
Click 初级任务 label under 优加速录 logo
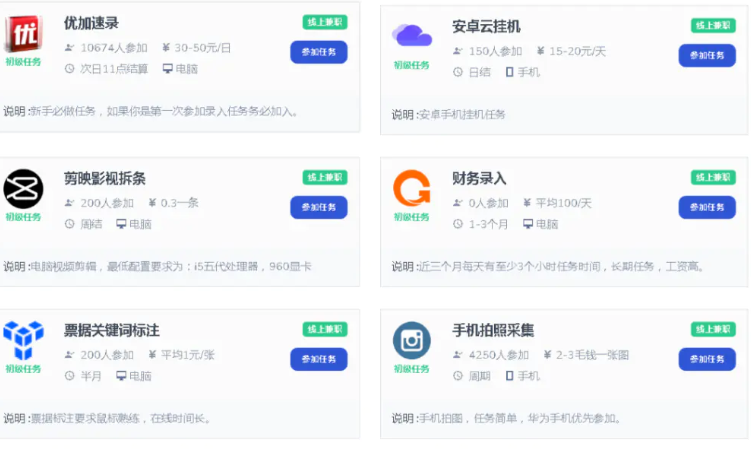click(23, 62)
